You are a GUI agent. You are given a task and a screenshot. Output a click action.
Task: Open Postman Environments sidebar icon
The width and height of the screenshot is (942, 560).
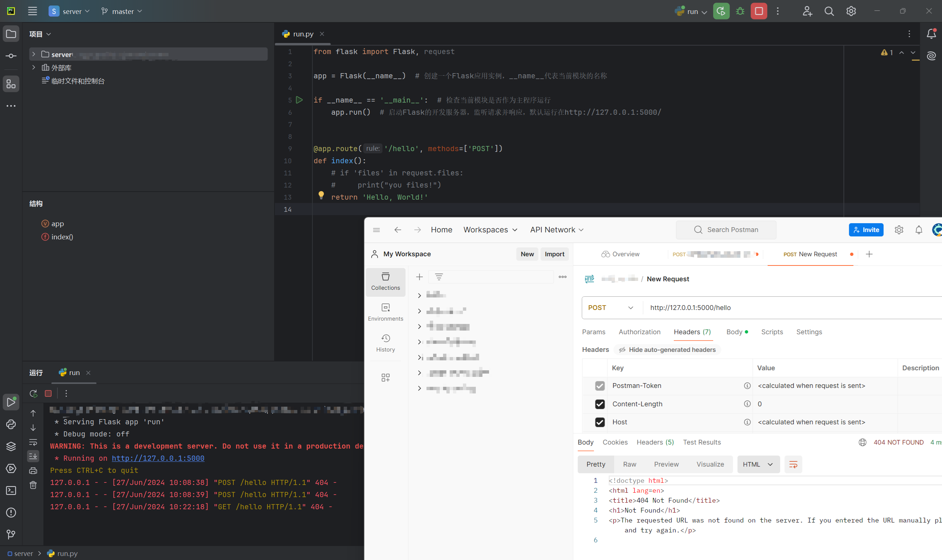pyautogui.click(x=385, y=312)
